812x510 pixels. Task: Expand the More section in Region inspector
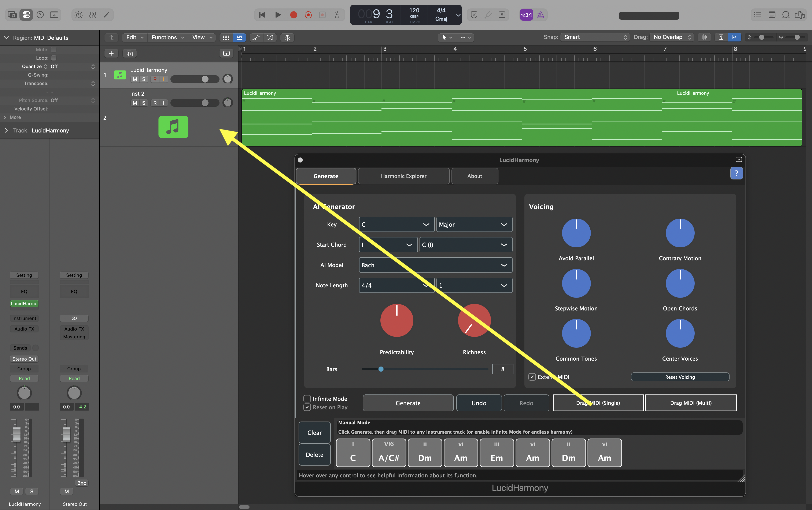click(5, 117)
